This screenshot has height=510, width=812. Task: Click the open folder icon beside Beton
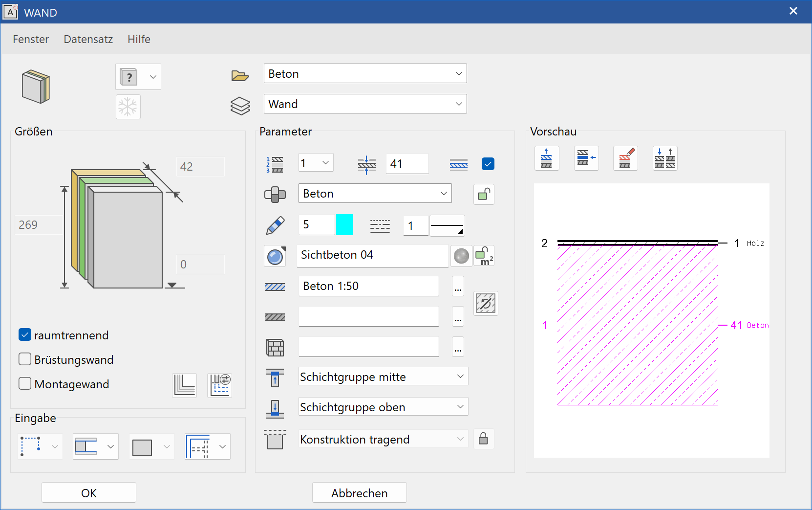coord(240,75)
